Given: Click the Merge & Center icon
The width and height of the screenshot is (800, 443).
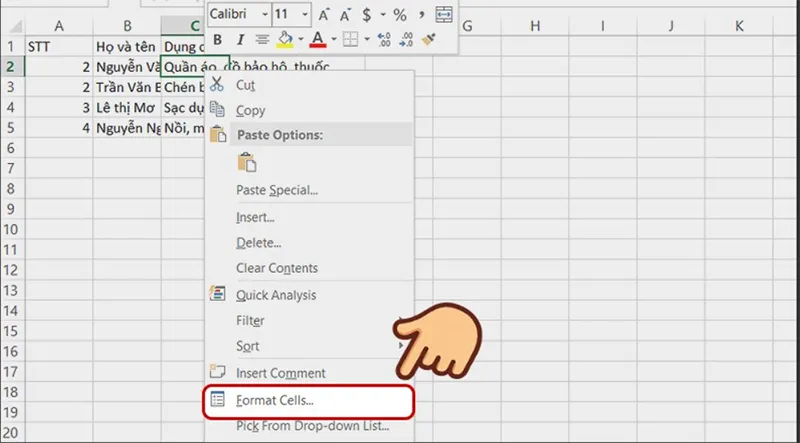Looking at the screenshot, I should pyautogui.click(x=444, y=14).
